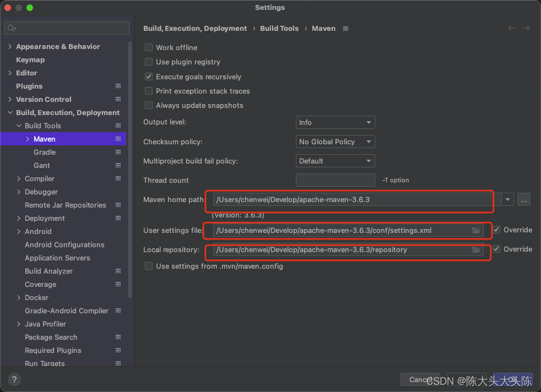Click project-level icon next to Gant
This screenshot has height=392, width=541.
pyautogui.click(x=118, y=165)
